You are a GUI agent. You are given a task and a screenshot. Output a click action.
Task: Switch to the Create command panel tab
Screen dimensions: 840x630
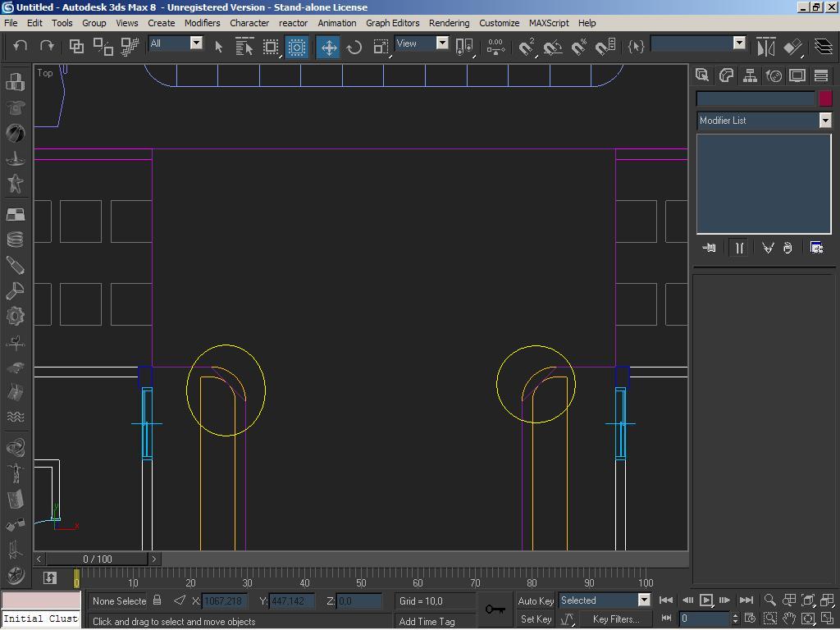click(702, 75)
